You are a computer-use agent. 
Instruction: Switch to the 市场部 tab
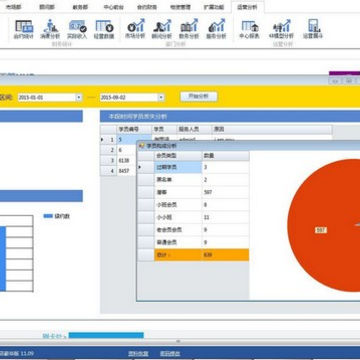pos(13,7)
